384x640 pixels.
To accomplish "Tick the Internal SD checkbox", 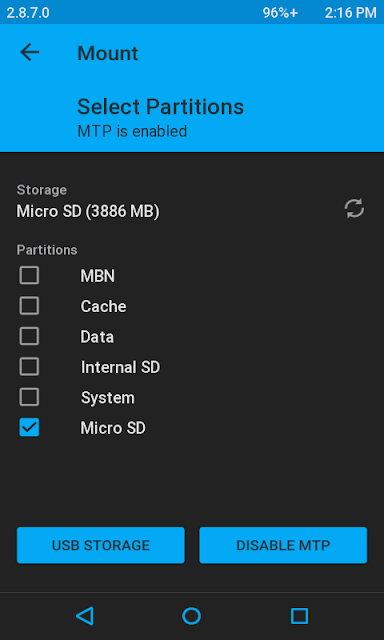I will (x=29, y=367).
